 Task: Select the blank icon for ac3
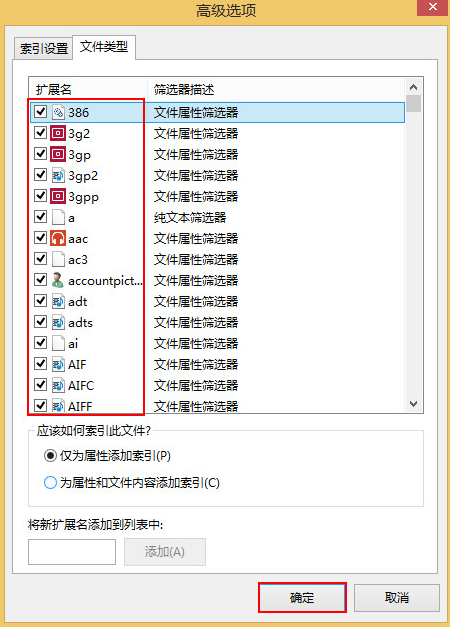58,260
